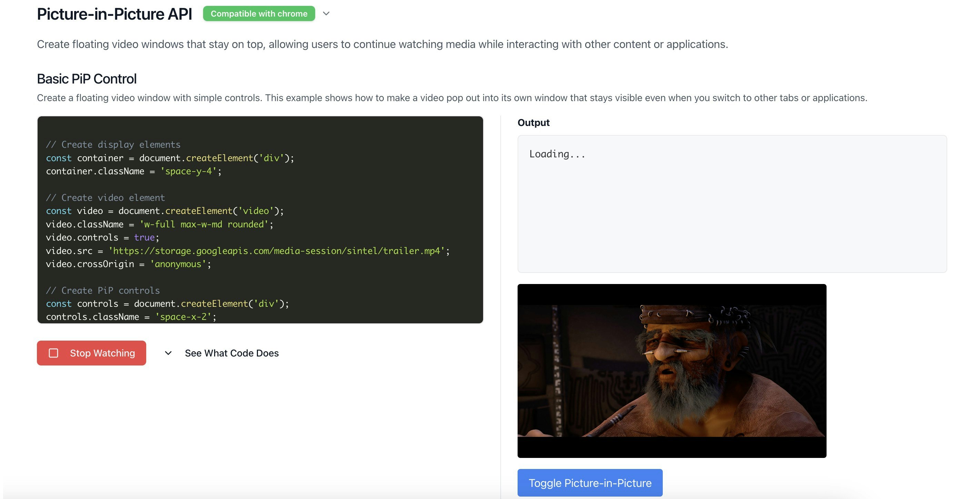The height and width of the screenshot is (499, 980).
Task: Click the "video.className = 'w-full max-w-md rounded';" line
Action: [159, 224]
